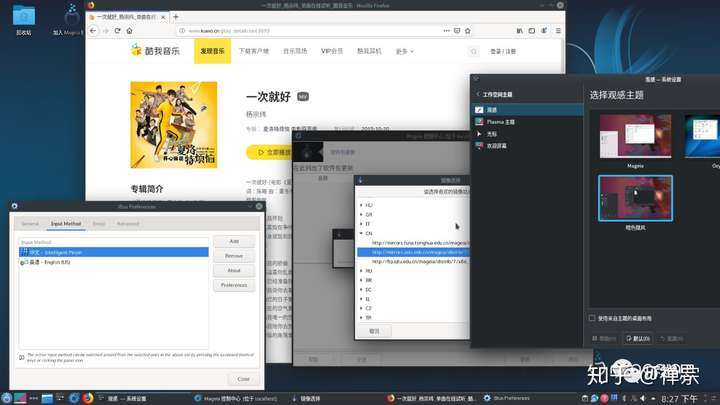Expand the RU mirror country node
The width and height of the screenshot is (720, 405).
coord(361,271)
